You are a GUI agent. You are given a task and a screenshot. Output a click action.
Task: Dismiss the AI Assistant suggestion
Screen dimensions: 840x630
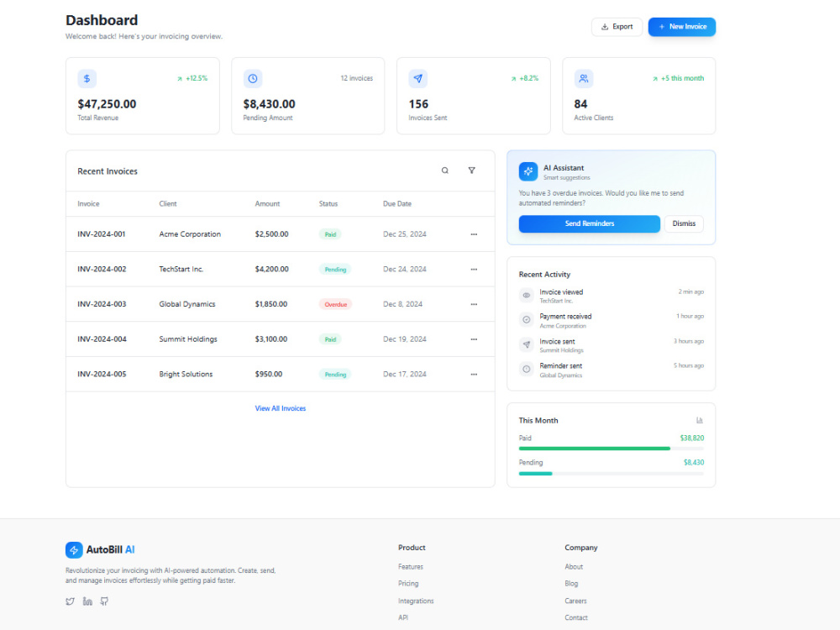(x=684, y=224)
